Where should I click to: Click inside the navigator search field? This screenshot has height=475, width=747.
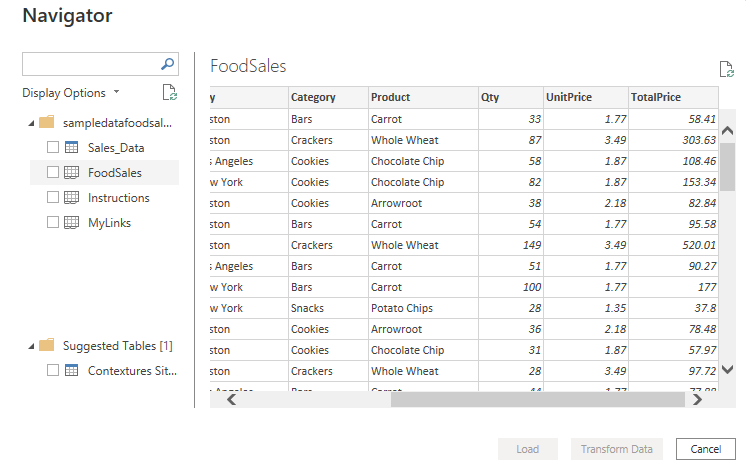[x=90, y=64]
